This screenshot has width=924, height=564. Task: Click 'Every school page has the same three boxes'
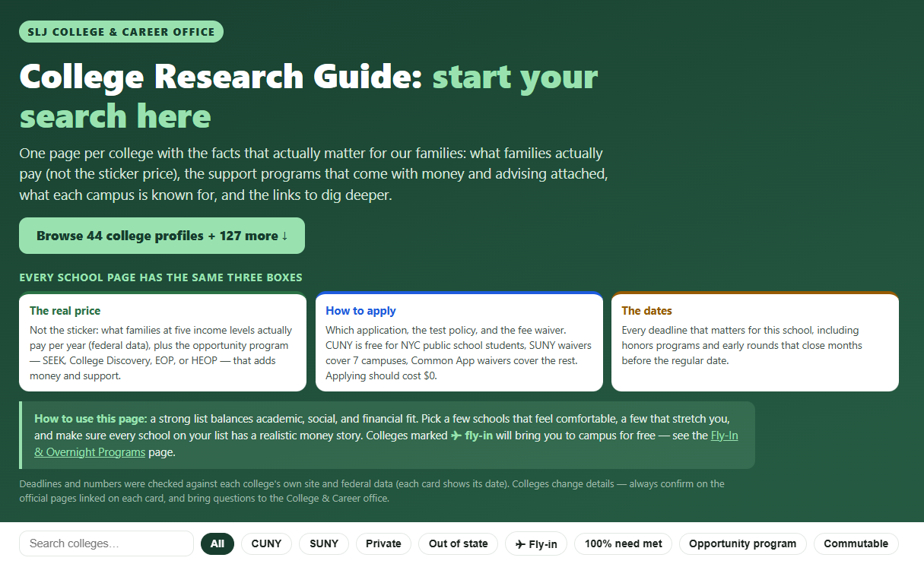coord(160,277)
